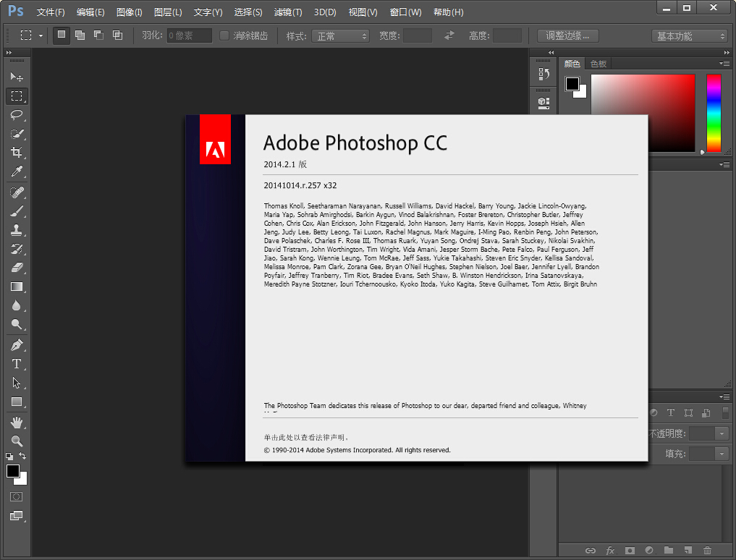Screen dimensions: 736x560
Task: Click the delete layer trash icon
Action: pyautogui.click(x=707, y=551)
